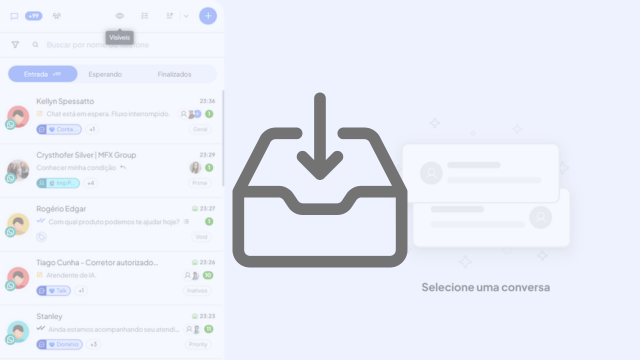Click the '23:36' timestamp
The image size is (640, 360).
pyautogui.click(x=207, y=101)
